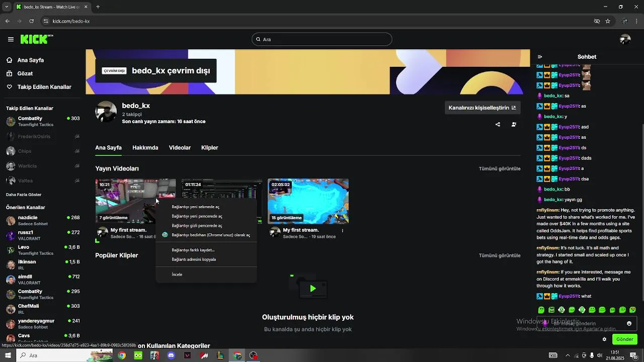Select the channel Ana Sayfa tab
644x362 pixels.
108,148
